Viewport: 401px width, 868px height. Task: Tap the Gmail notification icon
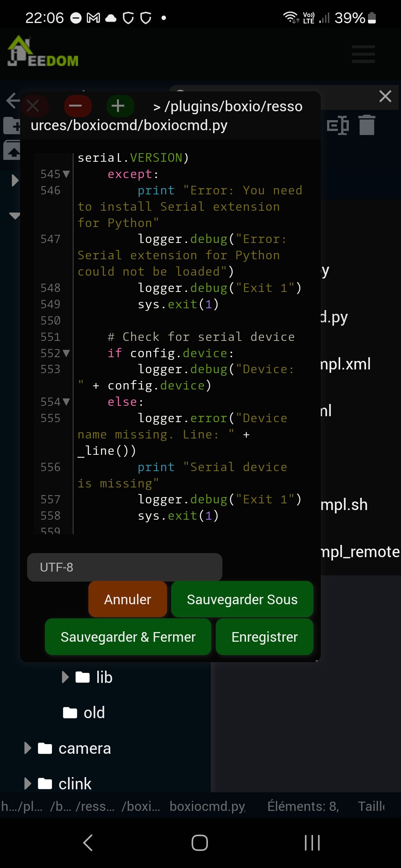93,18
